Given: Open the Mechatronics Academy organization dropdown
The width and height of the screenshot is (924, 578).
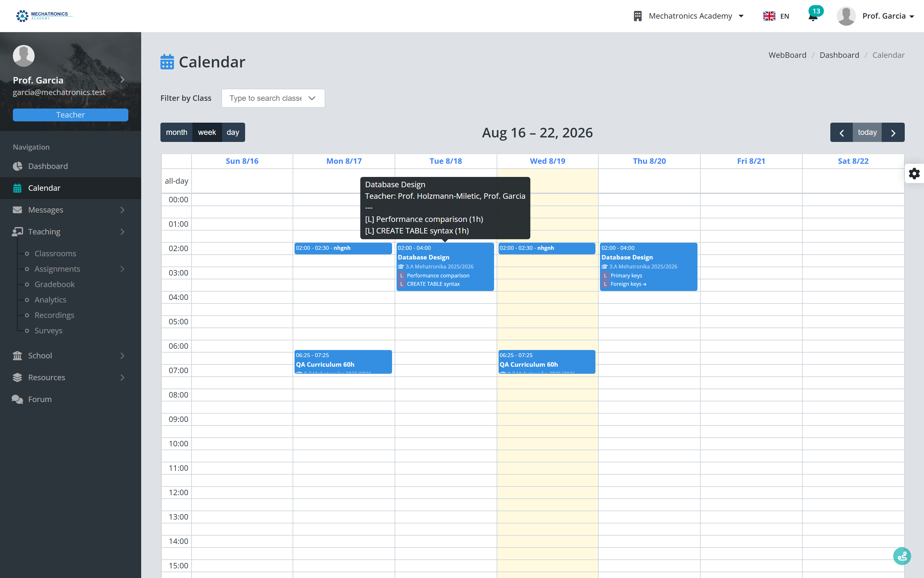Looking at the screenshot, I should 689,16.
